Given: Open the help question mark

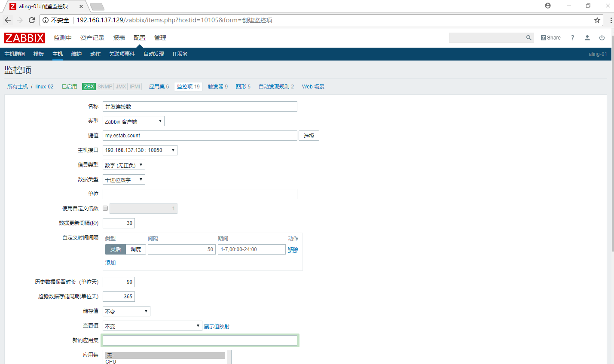Looking at the screenshot, I should (572, 38).
